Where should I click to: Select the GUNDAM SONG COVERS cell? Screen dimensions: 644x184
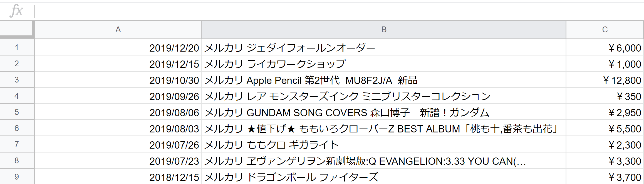tap(384, 112)
